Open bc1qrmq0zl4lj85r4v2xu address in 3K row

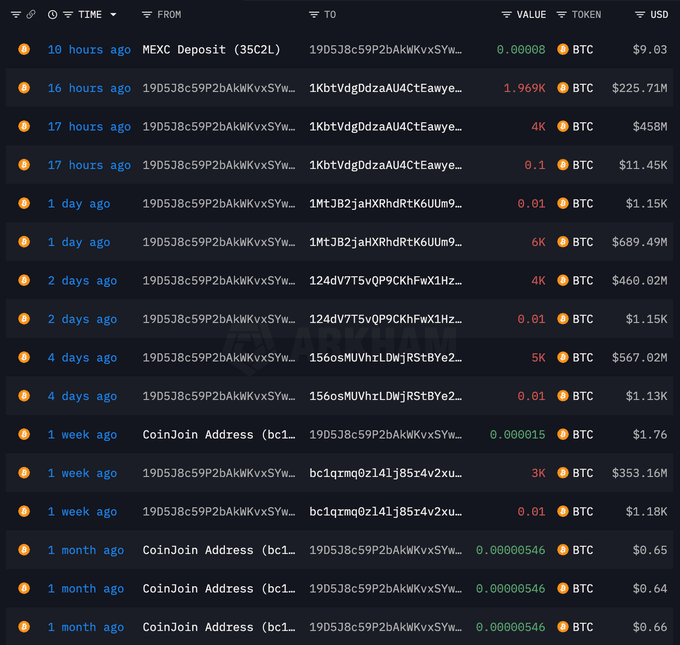(385, 473)
